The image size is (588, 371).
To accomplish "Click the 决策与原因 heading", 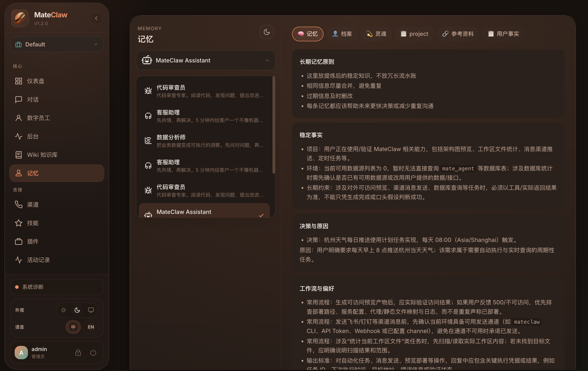I will (314, 226).
